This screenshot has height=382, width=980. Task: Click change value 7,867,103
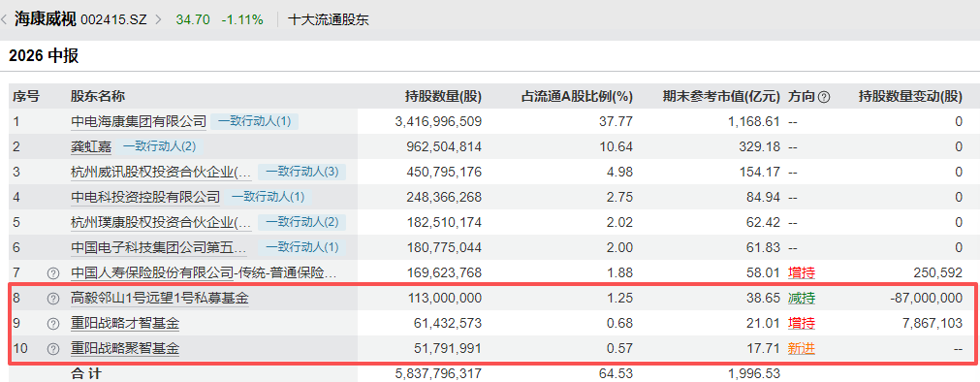(x=933, y=324)
